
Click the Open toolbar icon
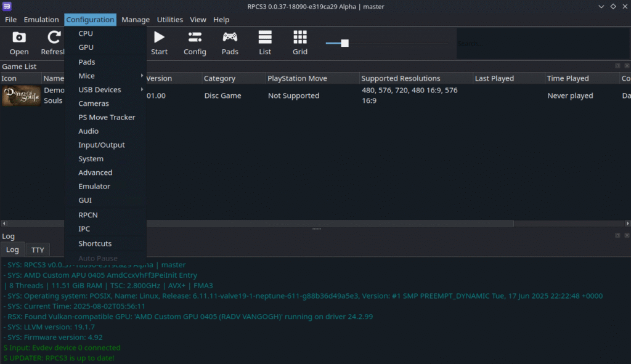pos(19,43)
